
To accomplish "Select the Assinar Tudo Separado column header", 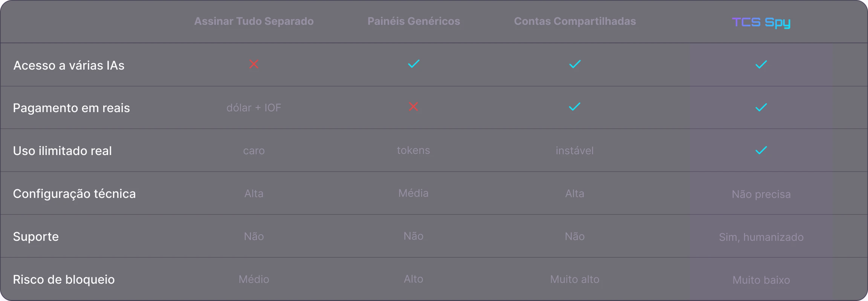I will coord(254,21).
